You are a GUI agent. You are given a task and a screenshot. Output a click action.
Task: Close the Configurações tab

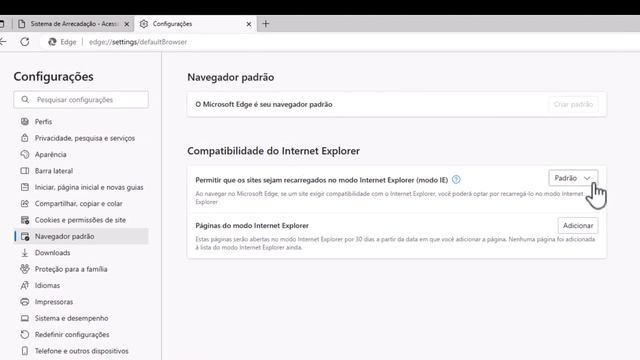coord(249,24)
